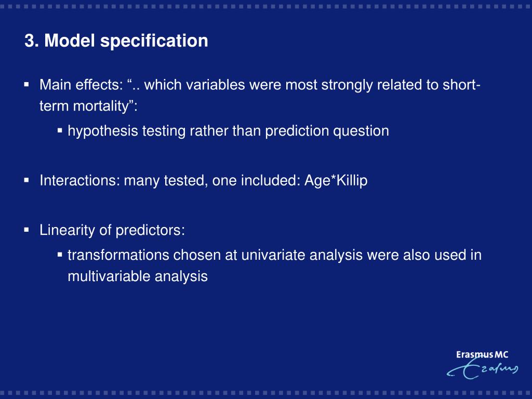
Task: Click the dotted border strip at top
Action: tap(266, 6)
